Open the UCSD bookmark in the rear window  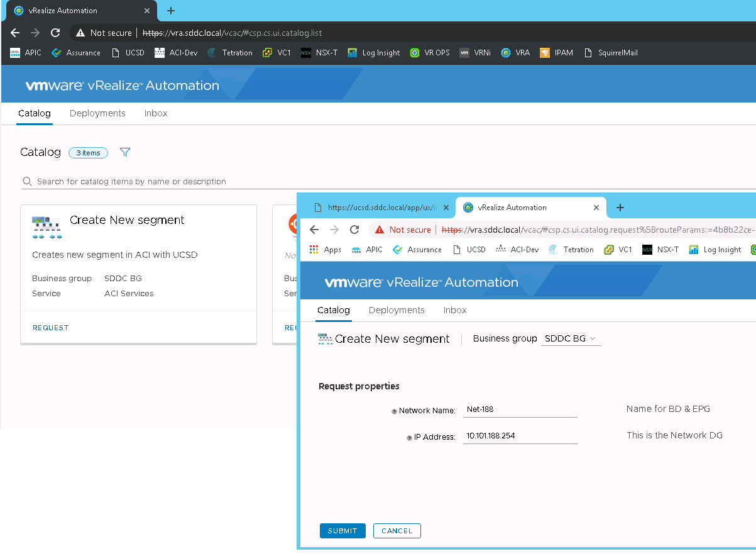128,53
